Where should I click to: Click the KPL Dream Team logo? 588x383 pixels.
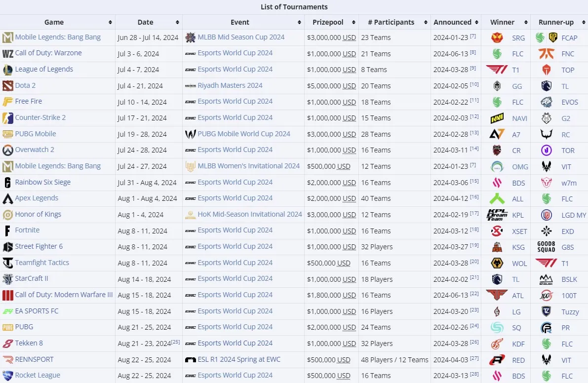tap(497, 215)
